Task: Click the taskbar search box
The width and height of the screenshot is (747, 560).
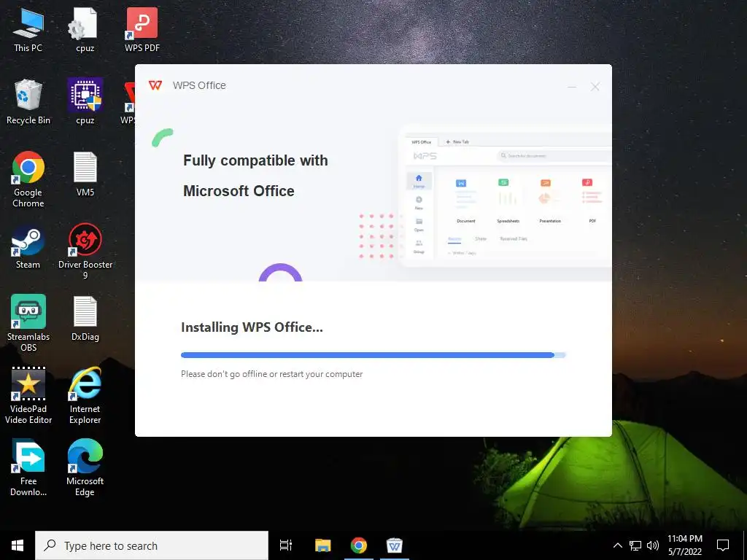Action: click(x=152, y=545)
